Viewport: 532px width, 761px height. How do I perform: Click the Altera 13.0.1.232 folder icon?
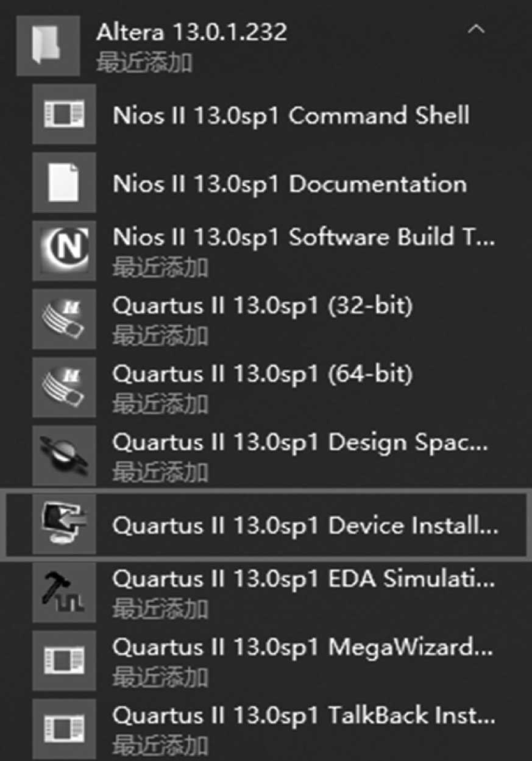(48, 46)
